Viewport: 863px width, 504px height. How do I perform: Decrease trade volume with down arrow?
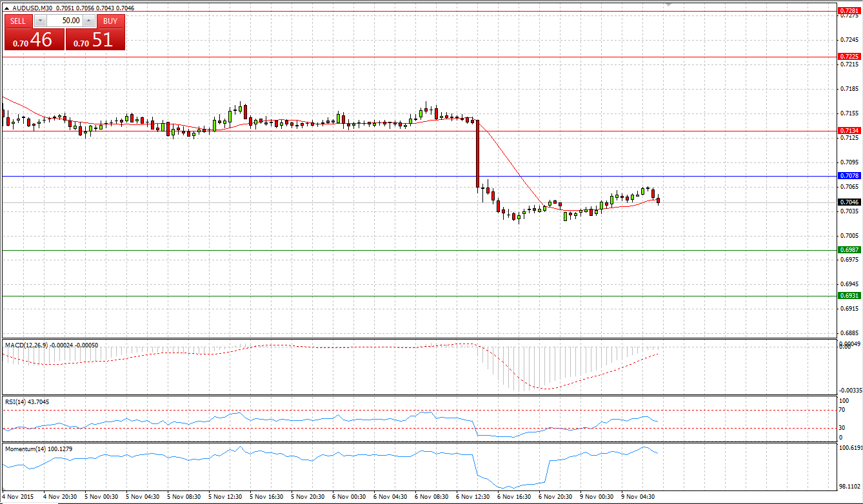click(40, 21)
